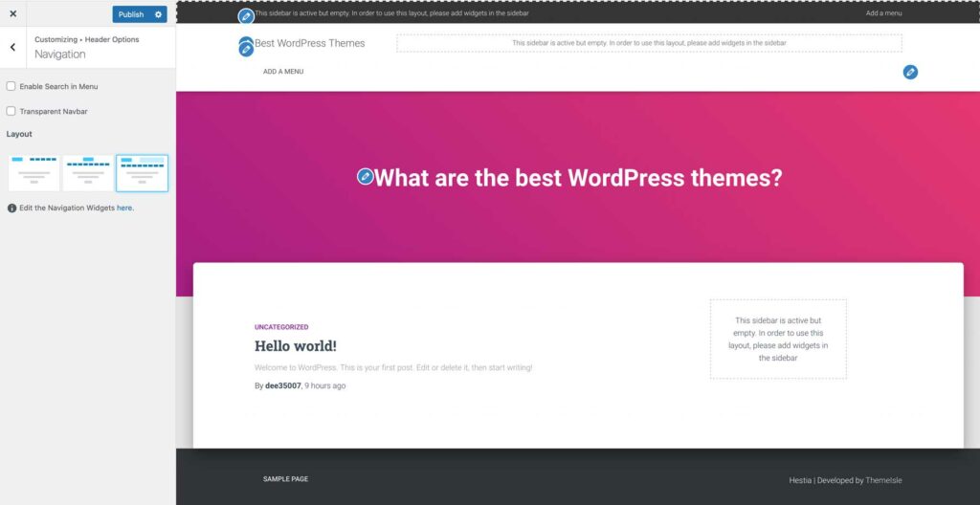Enable Search in Menu checkbox
Screen dimensions: 980x505
pyautogui.click(x=11, y=86)
